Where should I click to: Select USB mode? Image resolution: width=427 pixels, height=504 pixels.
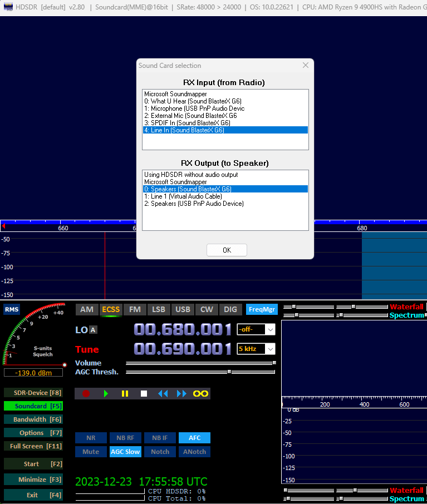(183, 309)
